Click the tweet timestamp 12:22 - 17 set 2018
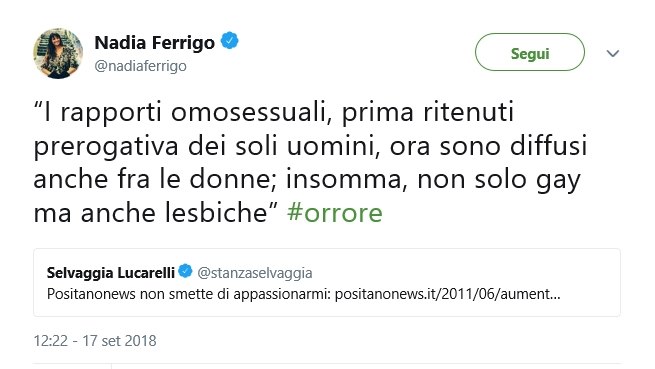Image resolution: width=655 pixels, height=369 pixels. pyautogui.click(x=95, y=341)
